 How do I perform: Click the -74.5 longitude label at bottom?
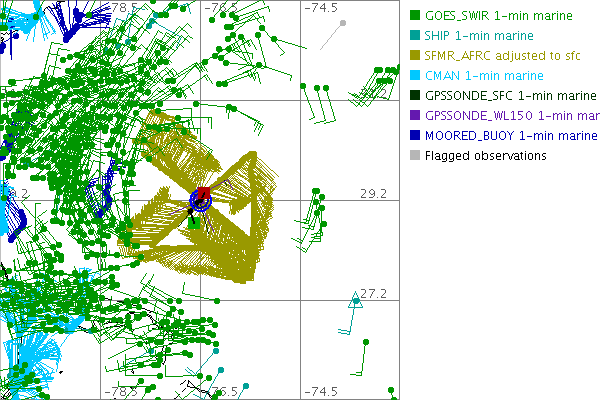[322, 391]
